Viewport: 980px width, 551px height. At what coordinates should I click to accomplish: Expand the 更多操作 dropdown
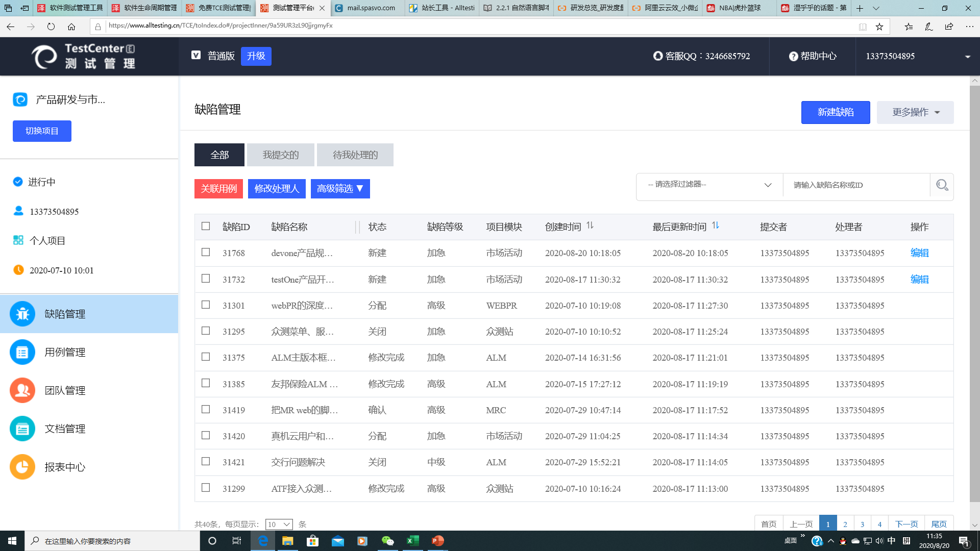tap(915, 112)
